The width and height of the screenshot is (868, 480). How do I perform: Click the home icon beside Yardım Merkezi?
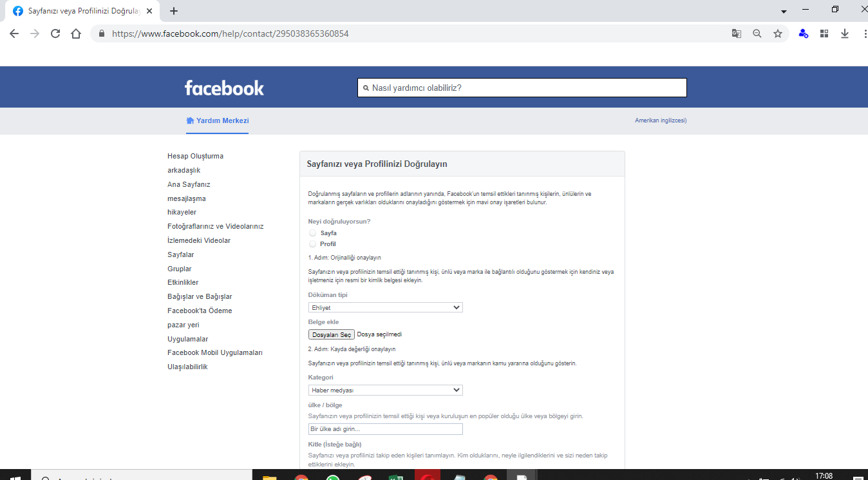[190, 120]
